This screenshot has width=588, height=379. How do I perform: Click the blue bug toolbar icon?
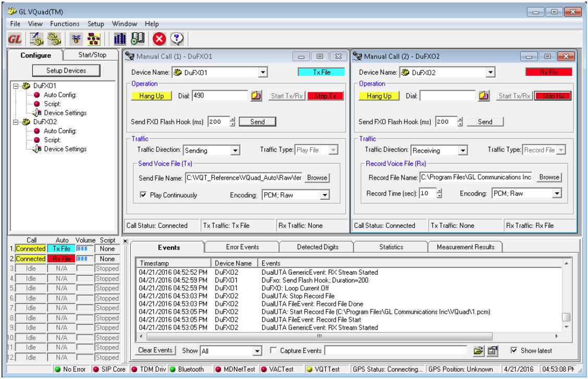(x=76, y=39)
